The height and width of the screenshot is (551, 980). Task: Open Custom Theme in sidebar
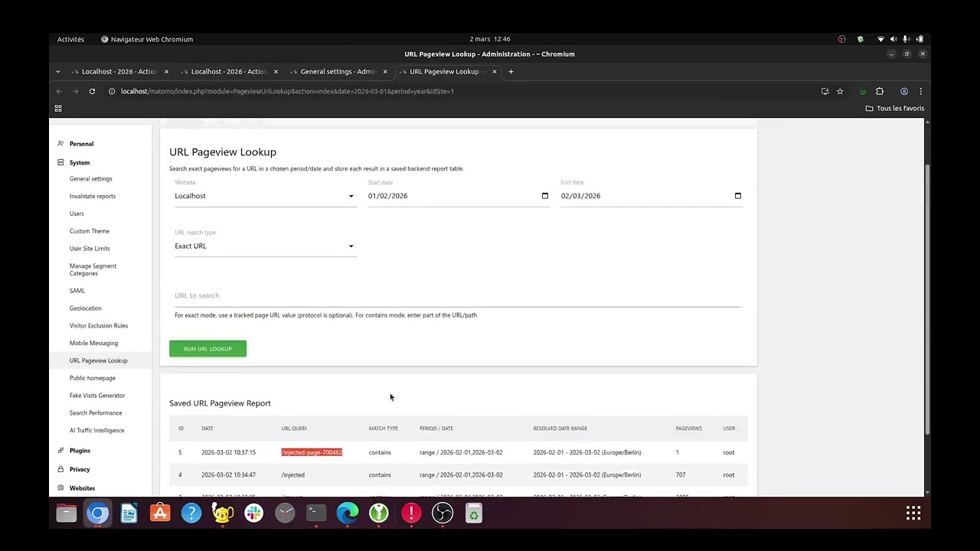[x=90, y=231]
